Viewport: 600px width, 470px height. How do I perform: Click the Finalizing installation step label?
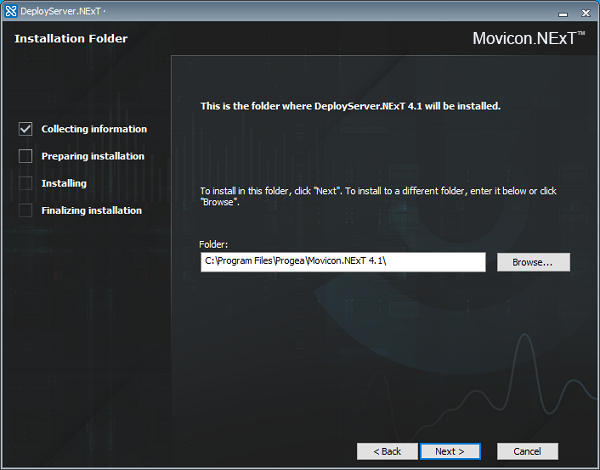pyautogui.click(x=91, y=211)
